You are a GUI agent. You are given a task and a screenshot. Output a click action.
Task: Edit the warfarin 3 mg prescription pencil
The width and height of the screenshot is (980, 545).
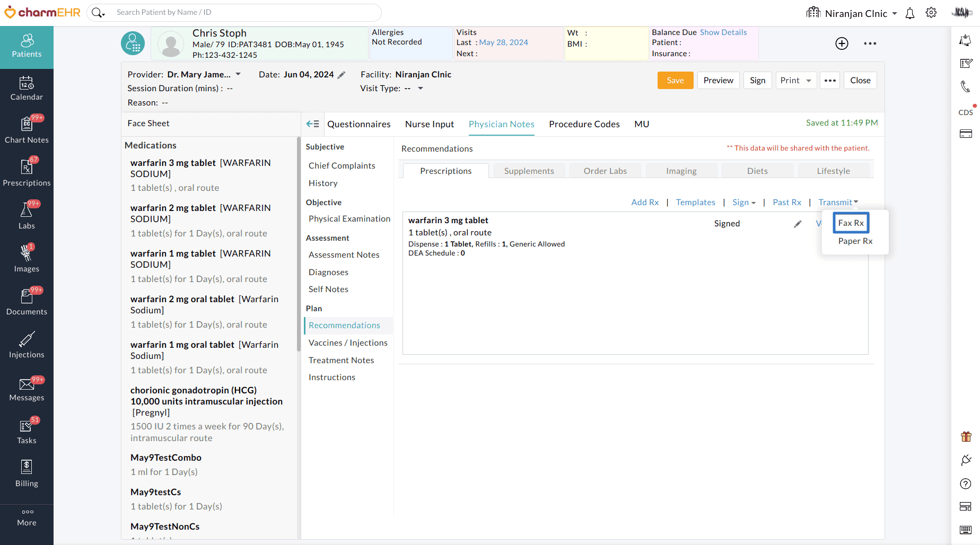(798, 224)
